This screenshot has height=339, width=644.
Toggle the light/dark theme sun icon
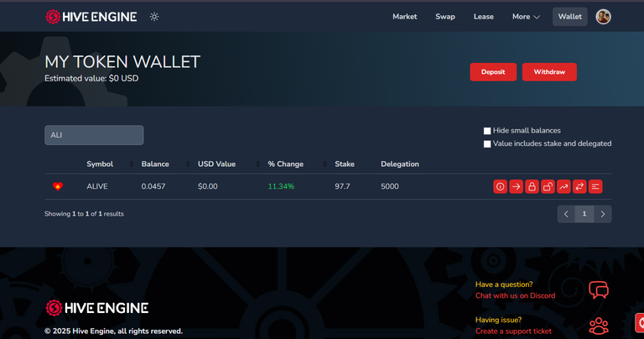pyautogui.click(x=154, y=17)
